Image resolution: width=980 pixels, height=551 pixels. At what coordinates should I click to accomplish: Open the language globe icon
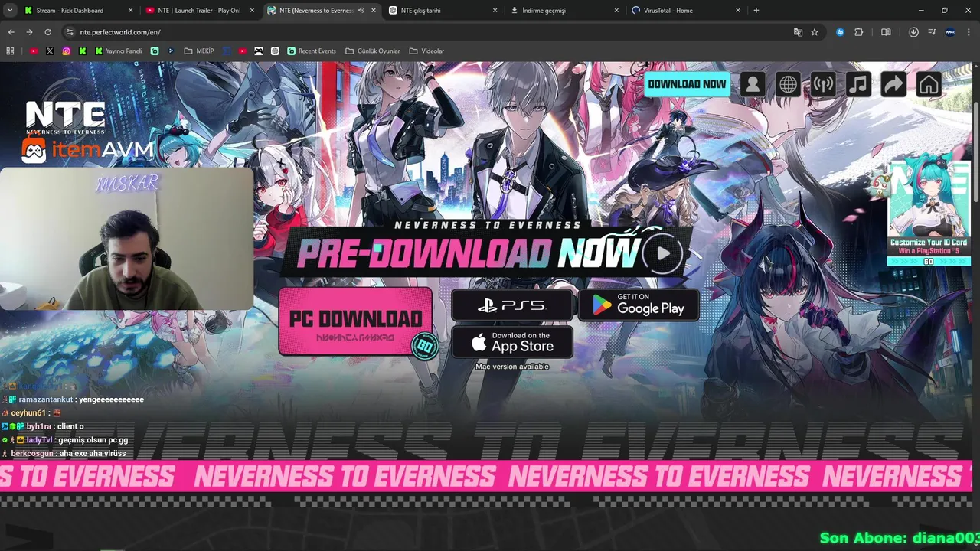(788, 84)
